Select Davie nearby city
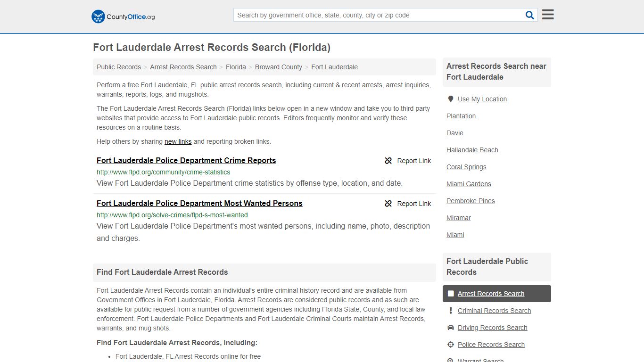 pos(455,133)
